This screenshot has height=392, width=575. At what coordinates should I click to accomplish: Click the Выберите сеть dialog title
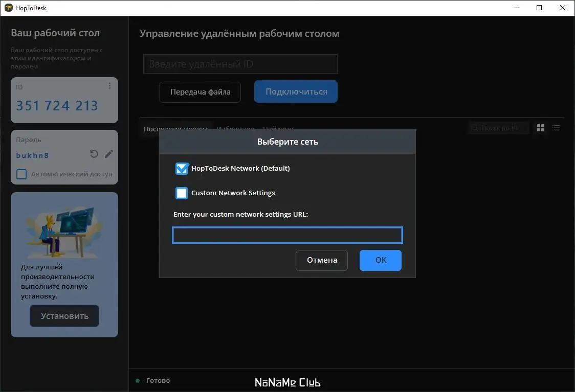[x=287, y=142]
